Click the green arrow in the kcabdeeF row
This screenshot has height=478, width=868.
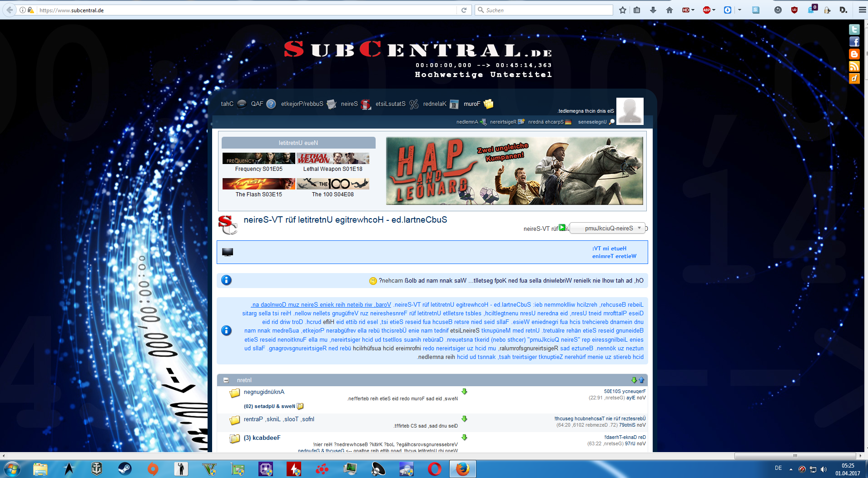(x=464, y=437)
